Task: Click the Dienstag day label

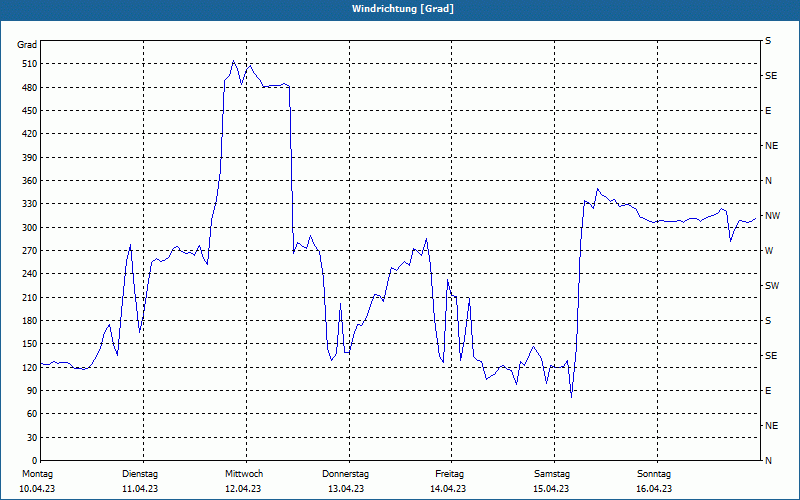Action: pos(140,474)
